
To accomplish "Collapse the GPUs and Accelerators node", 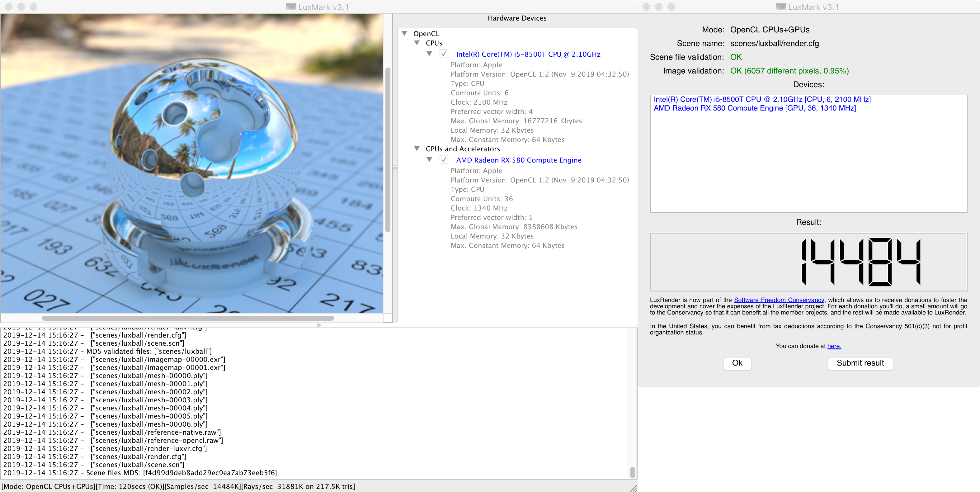I will tap(417, 149).
